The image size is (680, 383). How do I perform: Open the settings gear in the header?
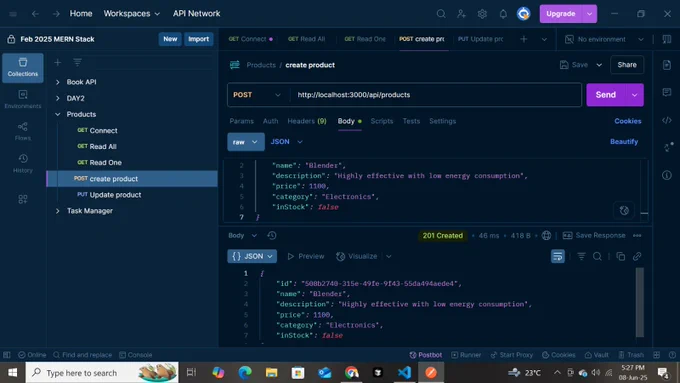tap(482, 14)
